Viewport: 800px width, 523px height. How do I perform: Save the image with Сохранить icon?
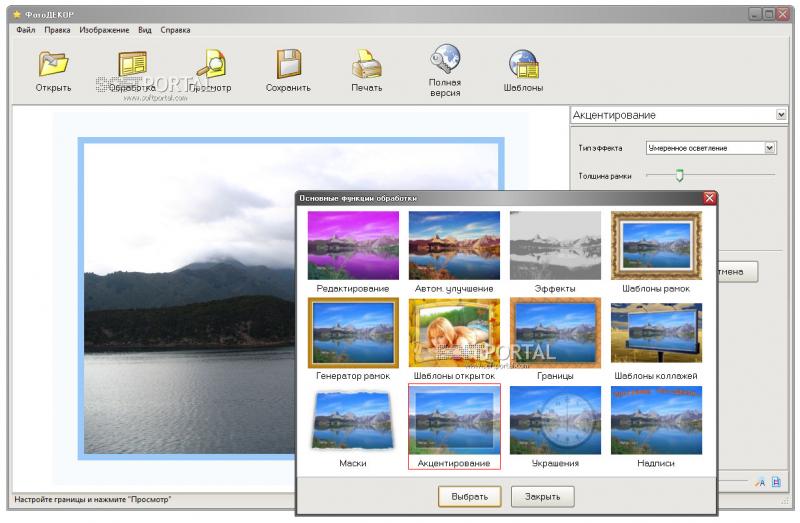[288, 64]
